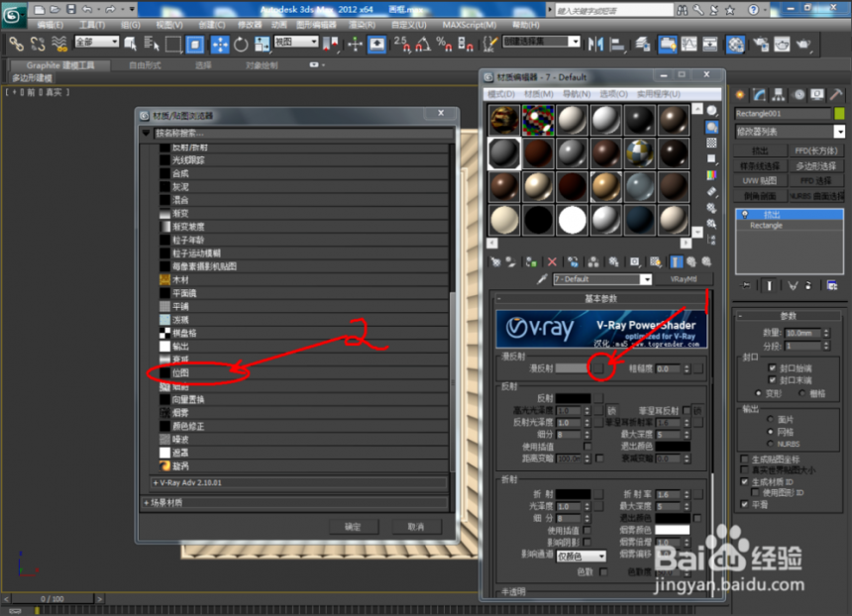The width and height of the screenshot is (852, 616).
Task: Click Show Map in Viewport icon
Action: coord(656,261)
